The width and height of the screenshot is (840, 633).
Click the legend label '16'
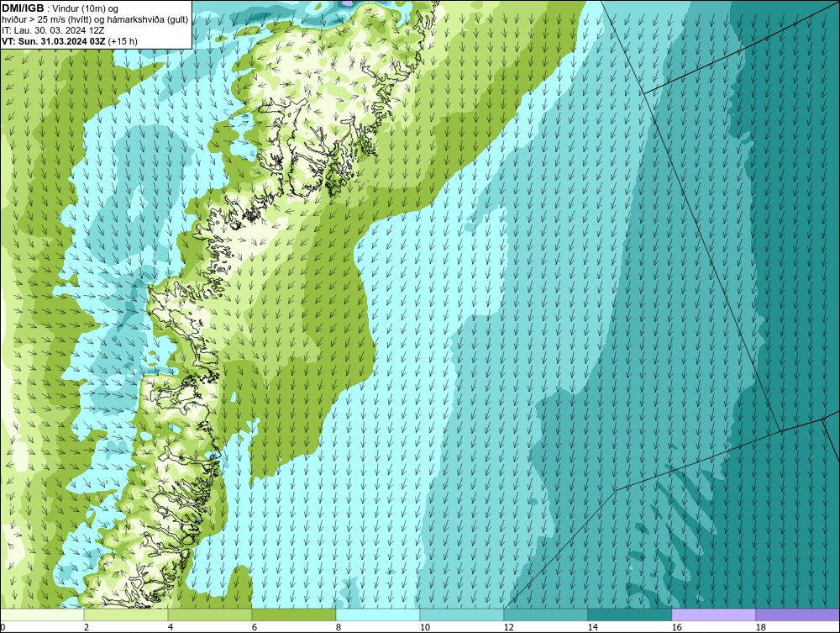click(676, 627)
